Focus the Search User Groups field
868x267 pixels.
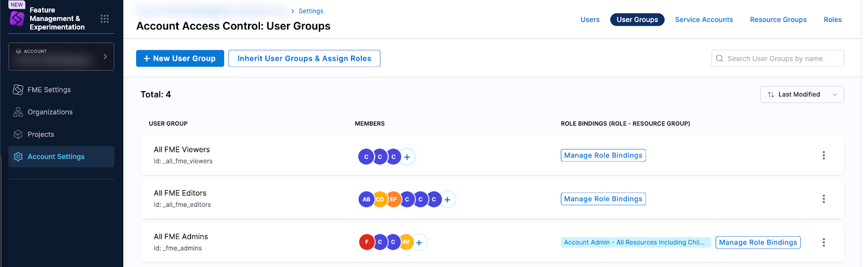click(781, 58)
